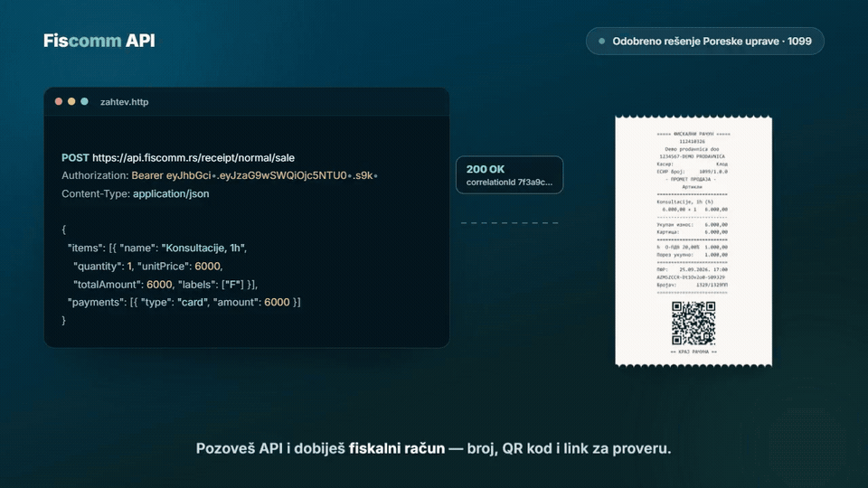Click the 'Content-Type:' header label
This screenshot has height=488, width=868.
click(96, 193)
